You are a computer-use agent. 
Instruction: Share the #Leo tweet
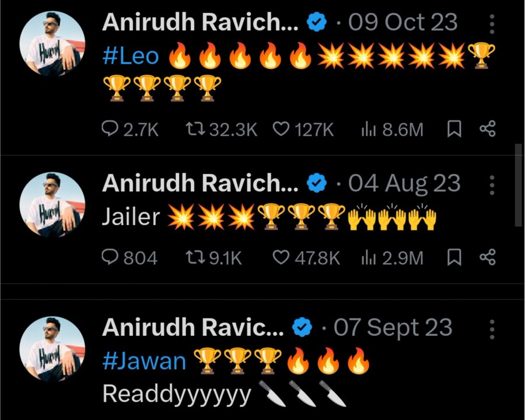(x=488, y=129)
